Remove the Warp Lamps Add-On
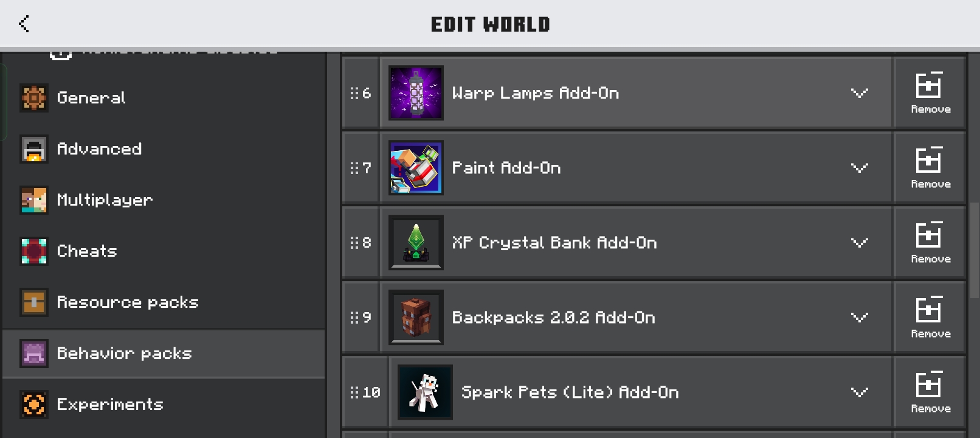 click(x=930, y=92)
